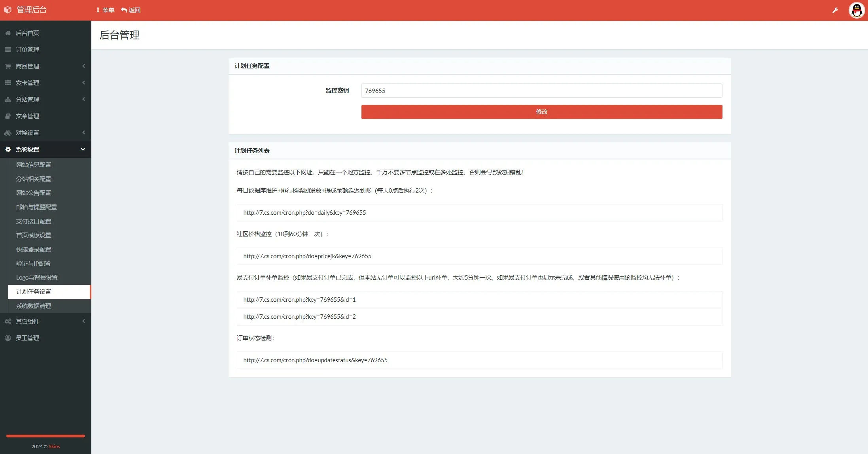Image resolution: width=868 pixels, height=454 pixels.
Task: Open the QQ penguin avatar menu
Action: pyautogui.click(x=857, y=10)
